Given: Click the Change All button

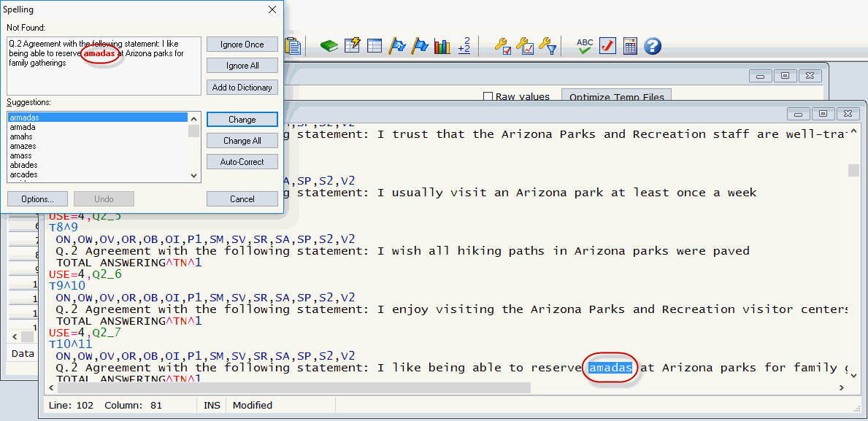Looking at the screenshot, I should point(242,141).
